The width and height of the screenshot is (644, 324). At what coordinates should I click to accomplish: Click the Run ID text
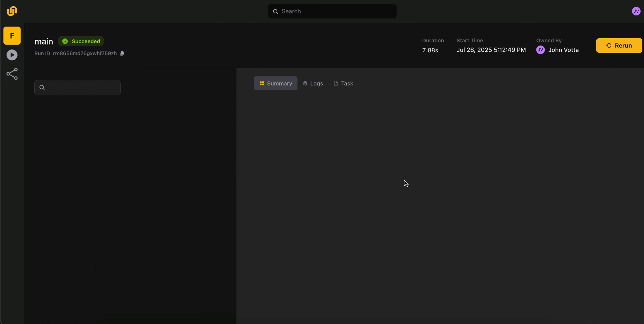point(76,53)
